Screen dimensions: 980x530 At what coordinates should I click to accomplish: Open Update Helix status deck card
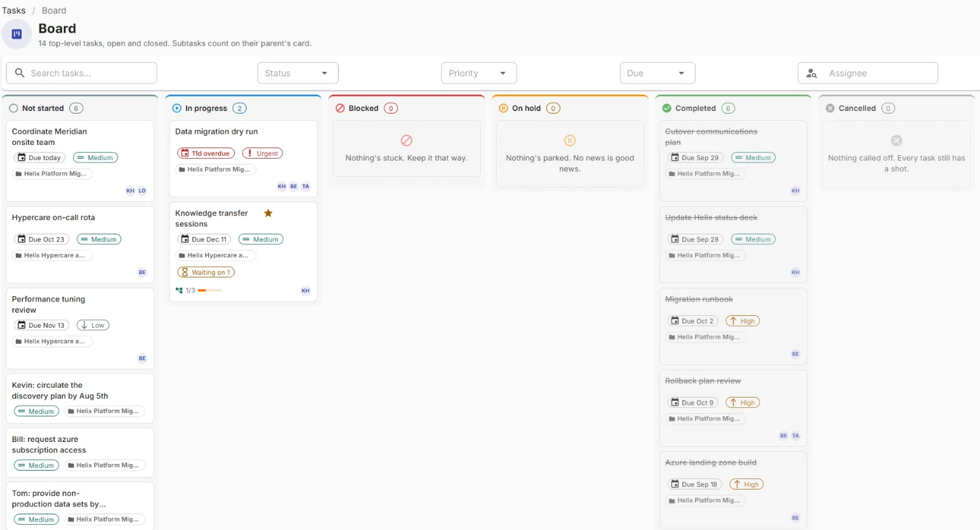733,245
